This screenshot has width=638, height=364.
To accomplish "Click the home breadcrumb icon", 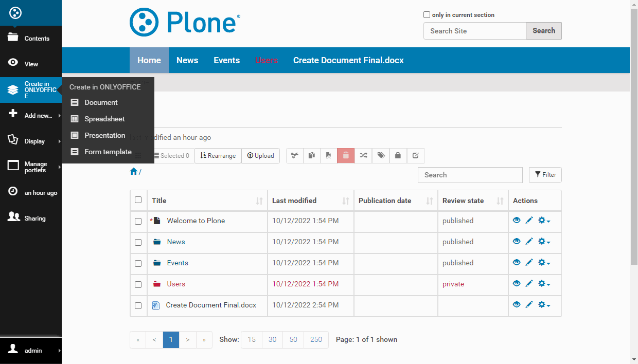I will [134, 172].
